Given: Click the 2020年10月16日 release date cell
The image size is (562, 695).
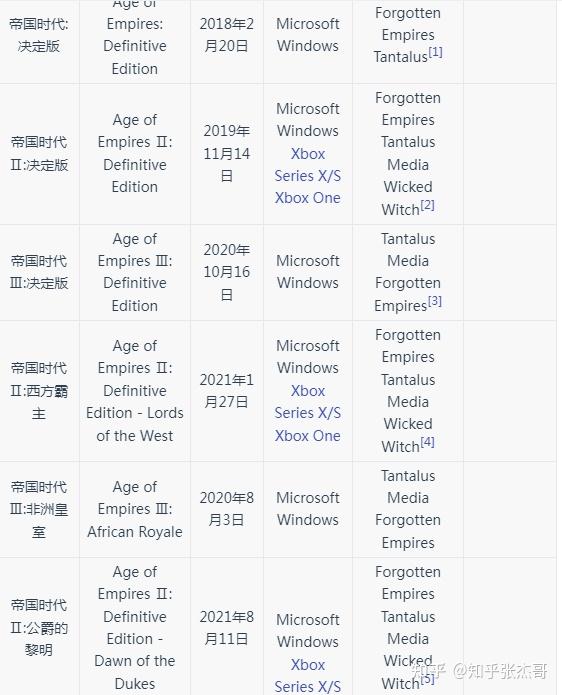Looking at the screenshot, I should (x=226, y=272).
